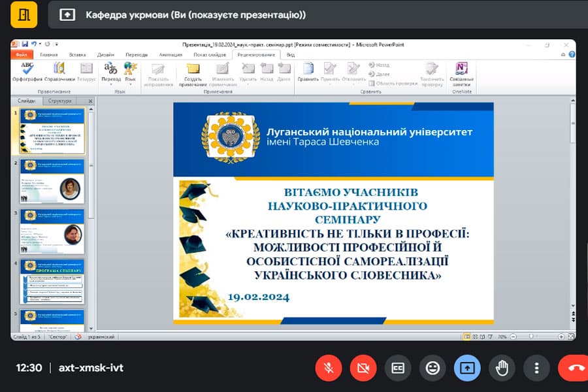Switch to the Вид ribbon tab

[x=291, y=55]
